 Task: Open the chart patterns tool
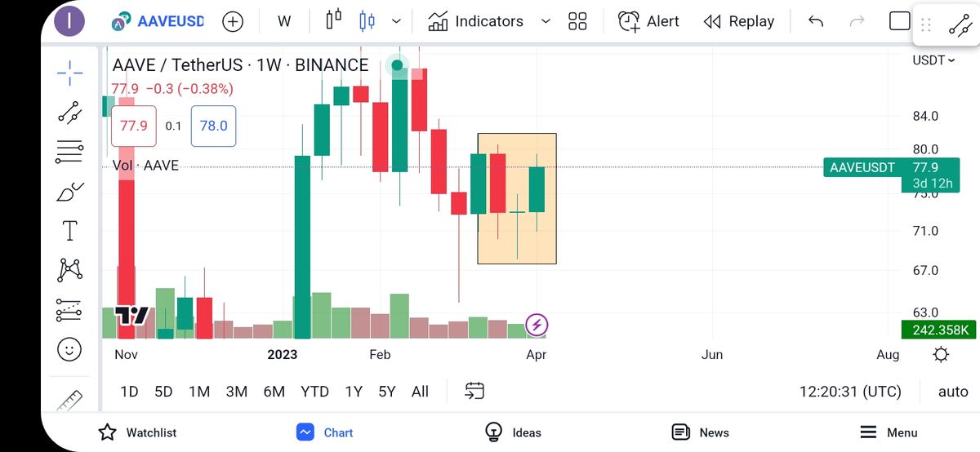[70, 270]
